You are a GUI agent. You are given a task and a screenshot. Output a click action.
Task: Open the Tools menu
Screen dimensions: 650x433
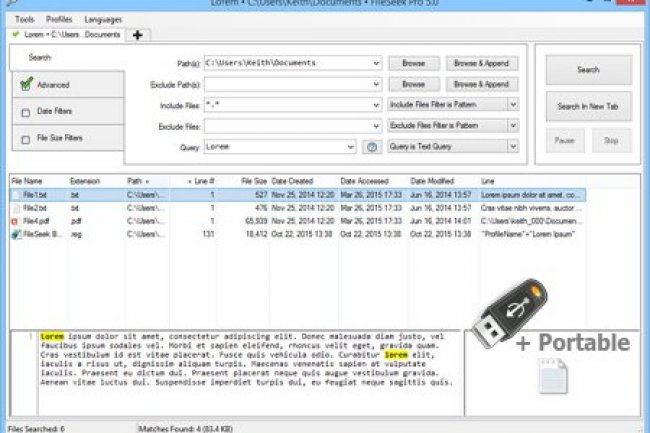24,19
